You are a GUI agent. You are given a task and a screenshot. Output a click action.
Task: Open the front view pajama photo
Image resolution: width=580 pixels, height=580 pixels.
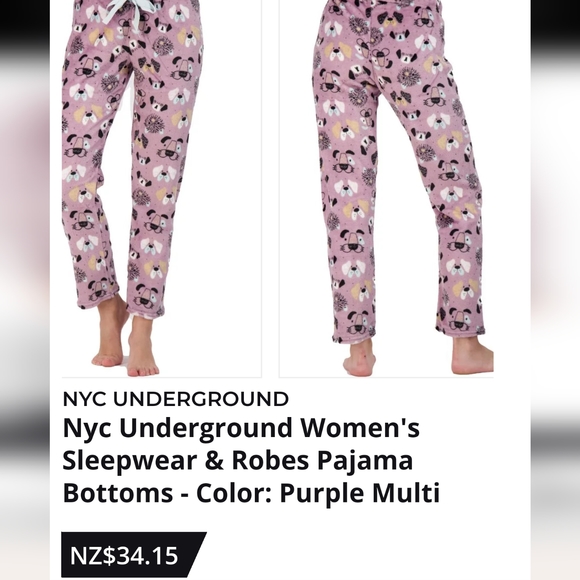pyautogui.click(x=162, y=189)
